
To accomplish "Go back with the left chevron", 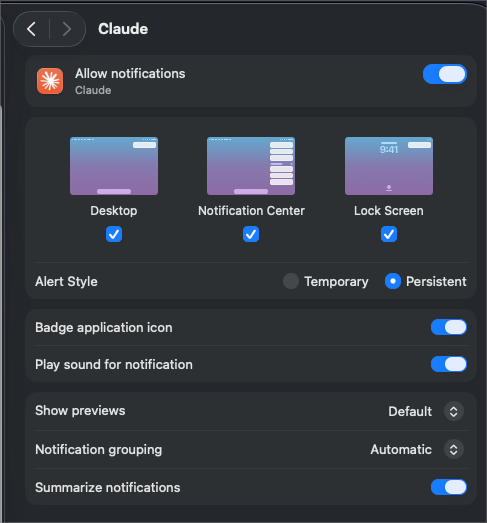I will coord(32,29).
